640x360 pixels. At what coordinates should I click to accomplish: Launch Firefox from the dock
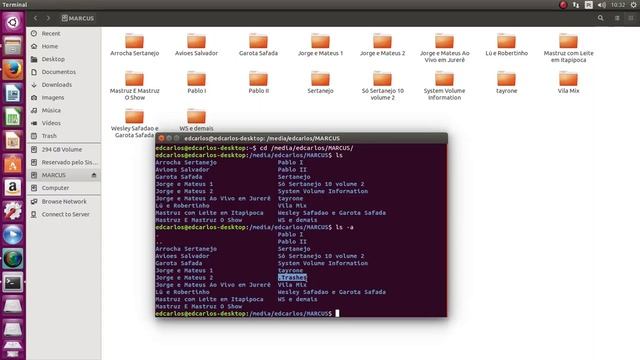coord(13,69)
